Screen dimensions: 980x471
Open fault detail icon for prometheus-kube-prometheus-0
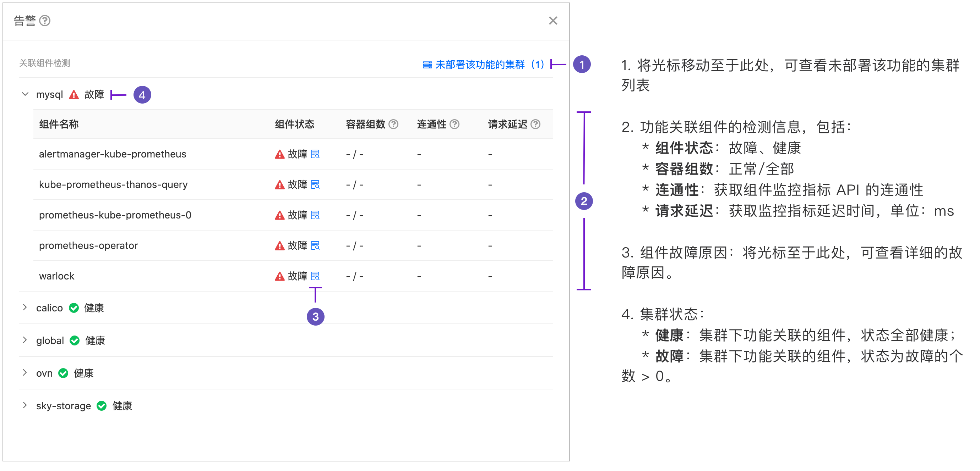coord(315,215)
